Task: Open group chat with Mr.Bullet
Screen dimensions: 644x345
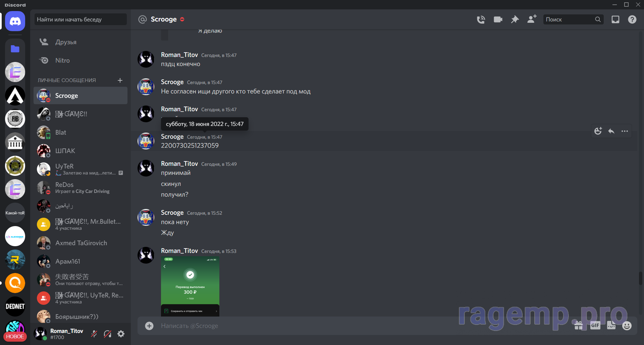Action: click(x=80, y=224)
